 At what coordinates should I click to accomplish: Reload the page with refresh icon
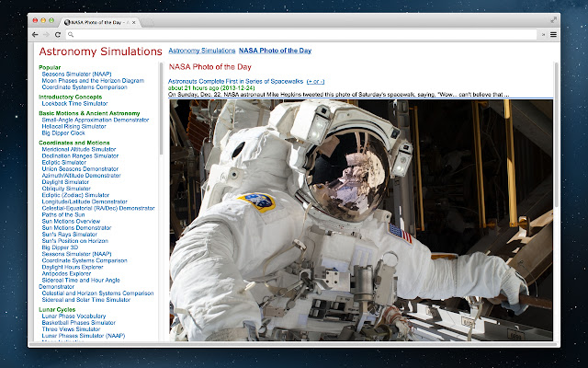coord(58,35)
